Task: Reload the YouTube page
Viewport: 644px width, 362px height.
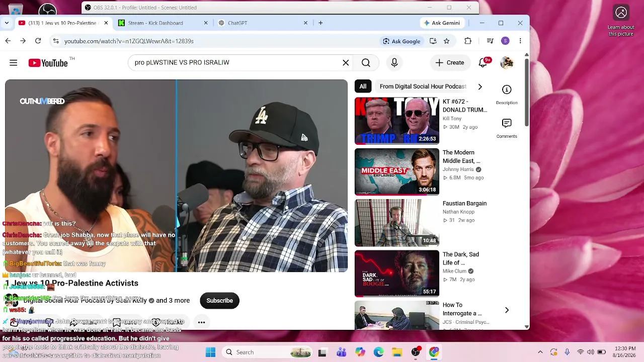Action: (38, 41)
